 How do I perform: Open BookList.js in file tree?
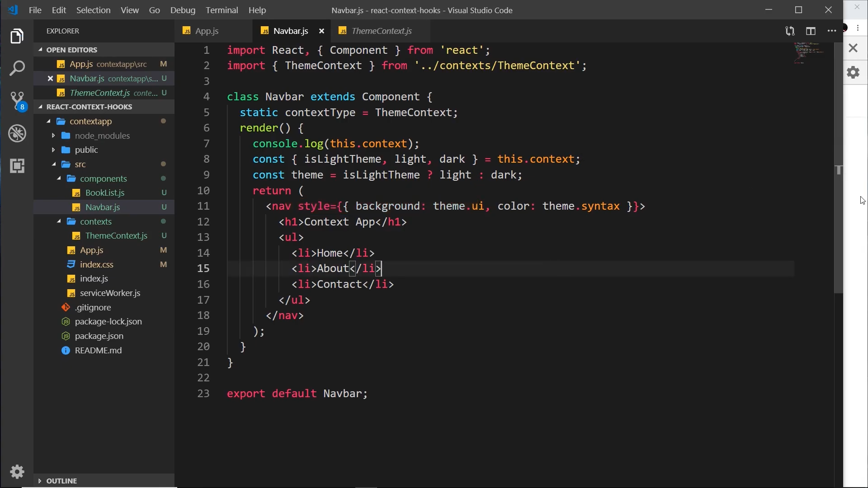pos(105,193)
